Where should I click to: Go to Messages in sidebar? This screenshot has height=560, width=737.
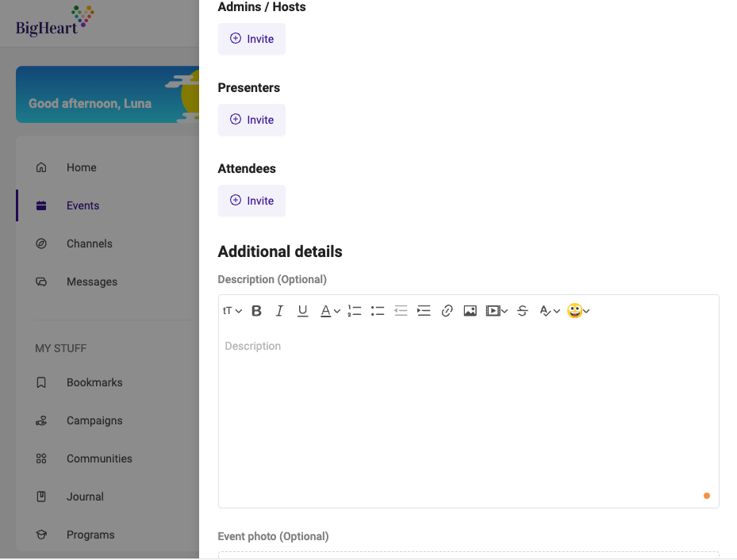[92, 282]
